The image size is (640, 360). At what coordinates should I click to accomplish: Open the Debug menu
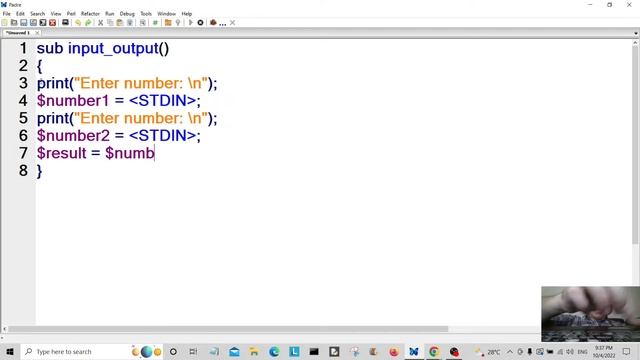click(x=127, y=13)
